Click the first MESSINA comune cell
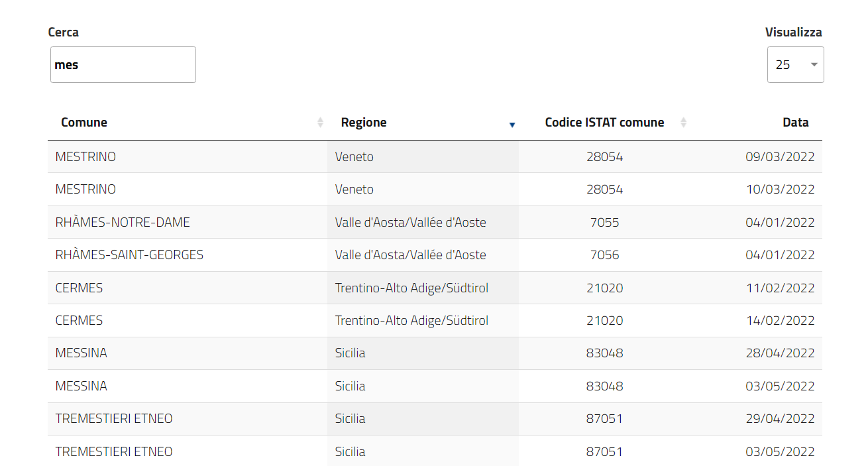 tap(81, 353)
